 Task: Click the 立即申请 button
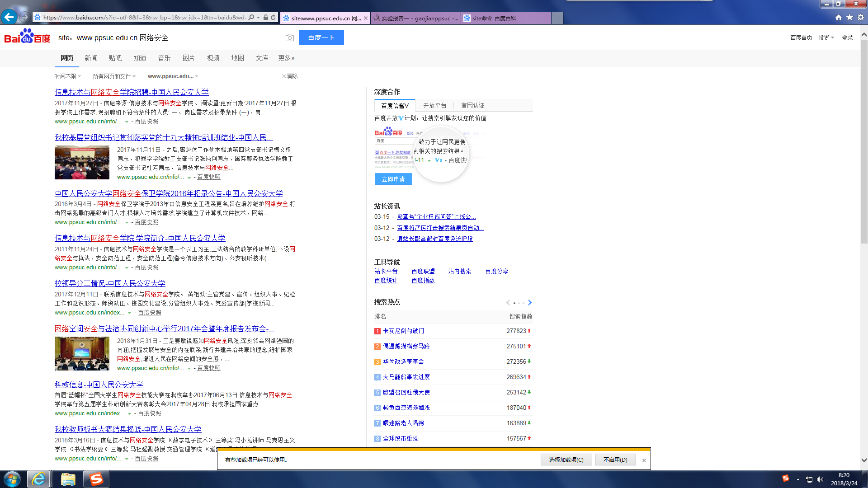[x=393, y=179]
